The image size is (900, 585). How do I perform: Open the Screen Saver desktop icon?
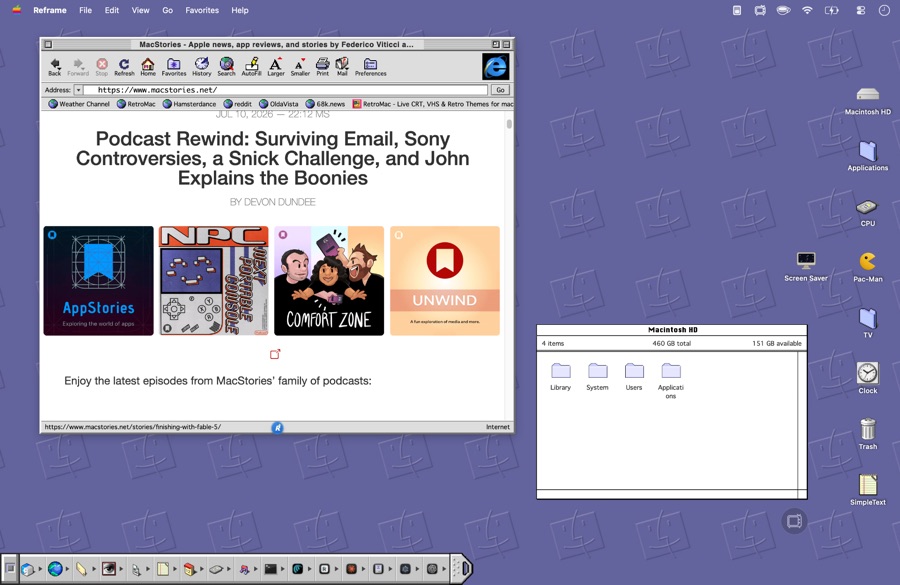click(x=806, y=267)
